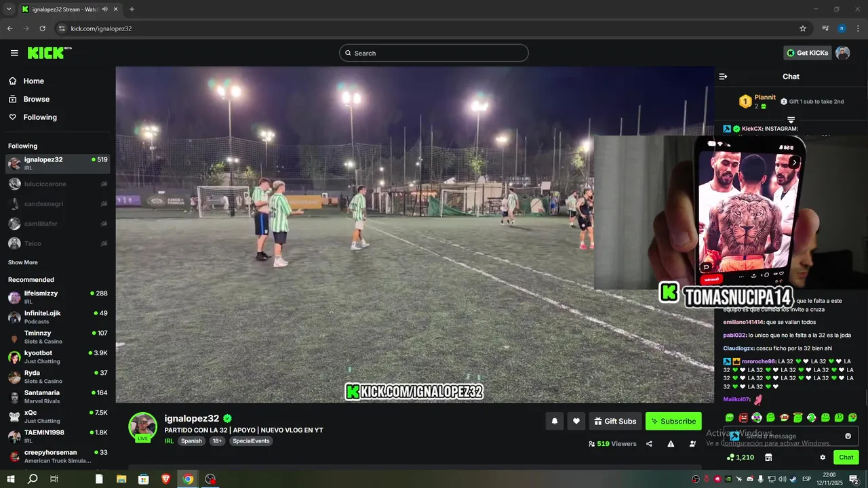
Task: Expand Show More under Following
Action: click(x=23, y=262)
